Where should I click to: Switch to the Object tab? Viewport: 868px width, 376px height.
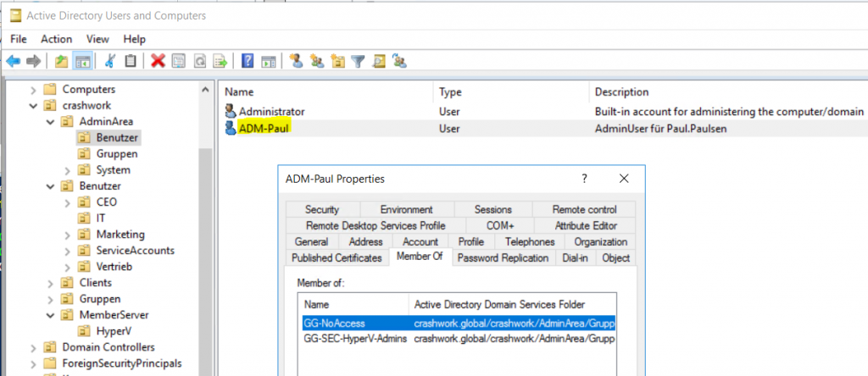pos(615,257)
